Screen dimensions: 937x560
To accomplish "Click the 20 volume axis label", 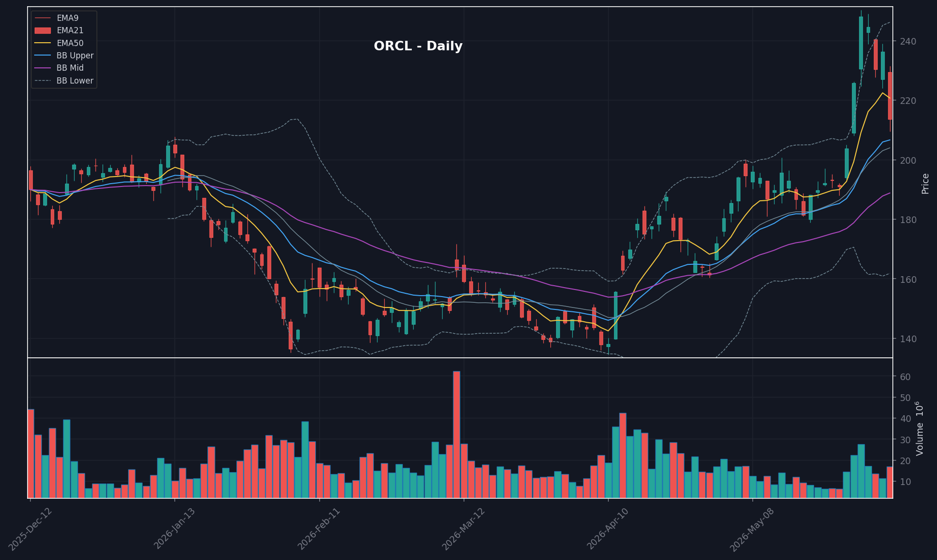I will [905, 461].
